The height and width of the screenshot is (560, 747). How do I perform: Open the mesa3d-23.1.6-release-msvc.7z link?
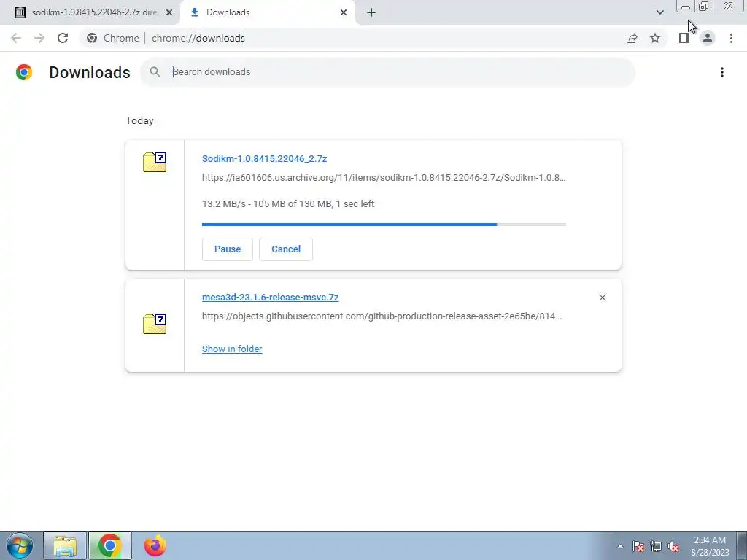pos(270,297)
